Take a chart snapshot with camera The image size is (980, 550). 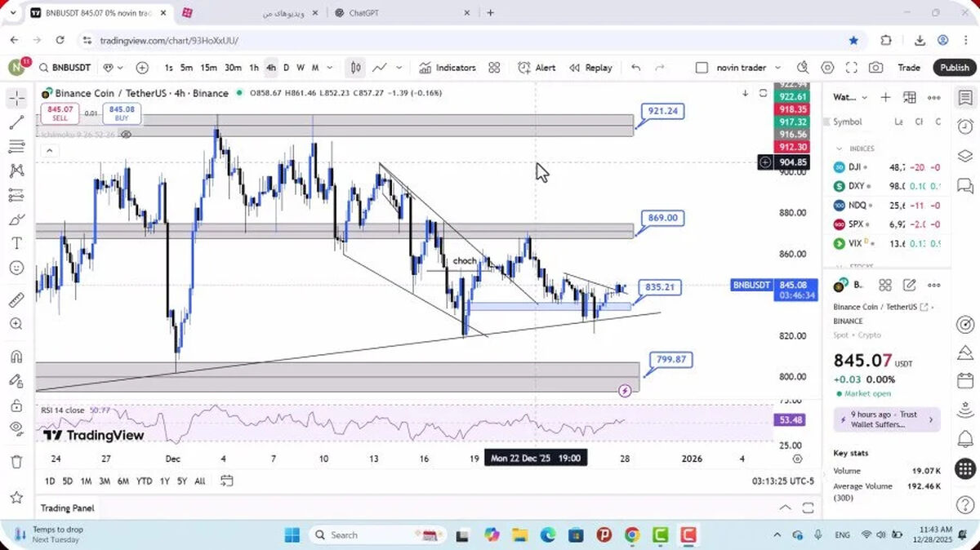[875, 68]
